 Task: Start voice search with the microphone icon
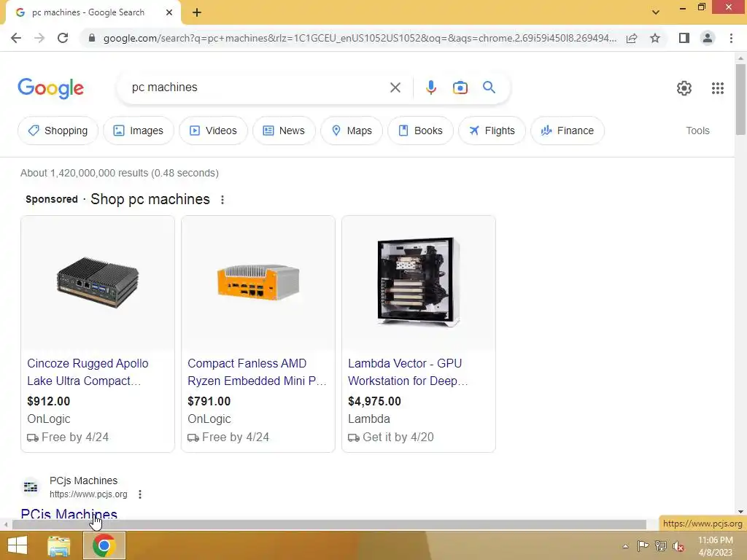[x=430, y=87]
